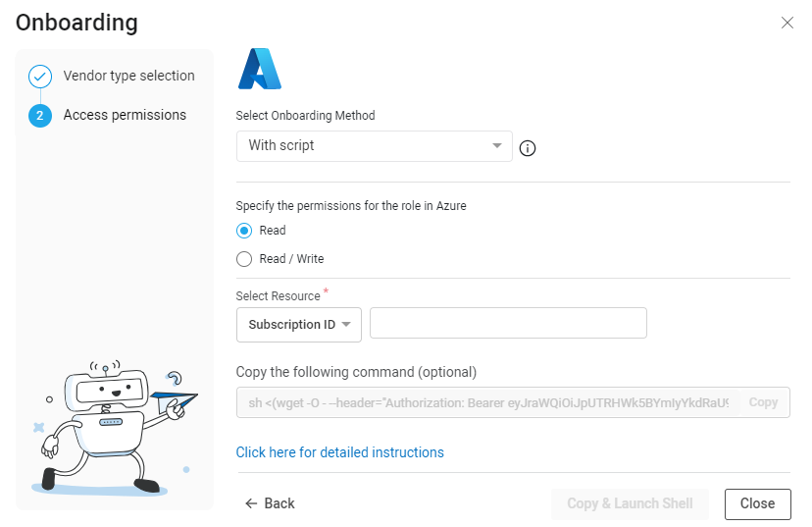This screenshot has height=527, width=812.
Task: Click the With script dropdown arrow
Action: 496,145
